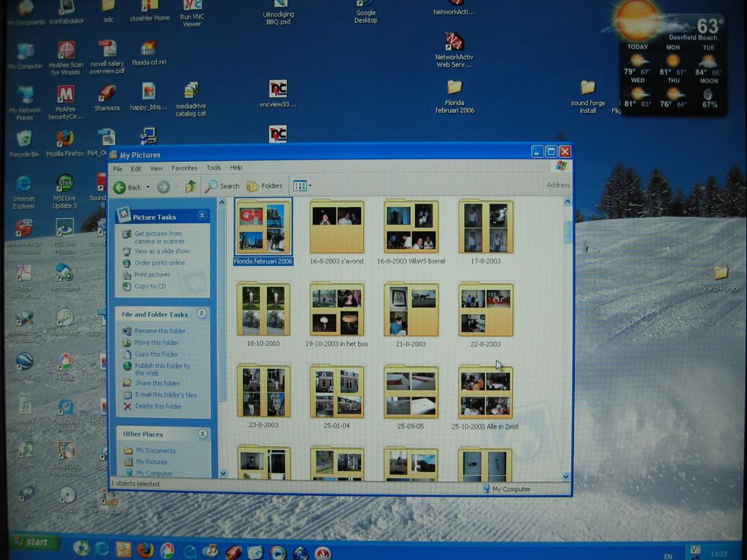Viewport: 747px width, 560px height.
Task: Open the Favorites menu
Action: coord(184,168)
